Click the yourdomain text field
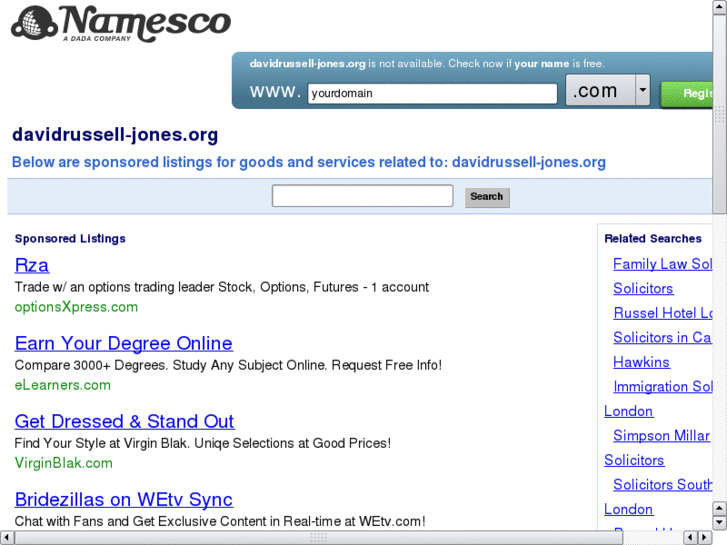 [432, 93]
